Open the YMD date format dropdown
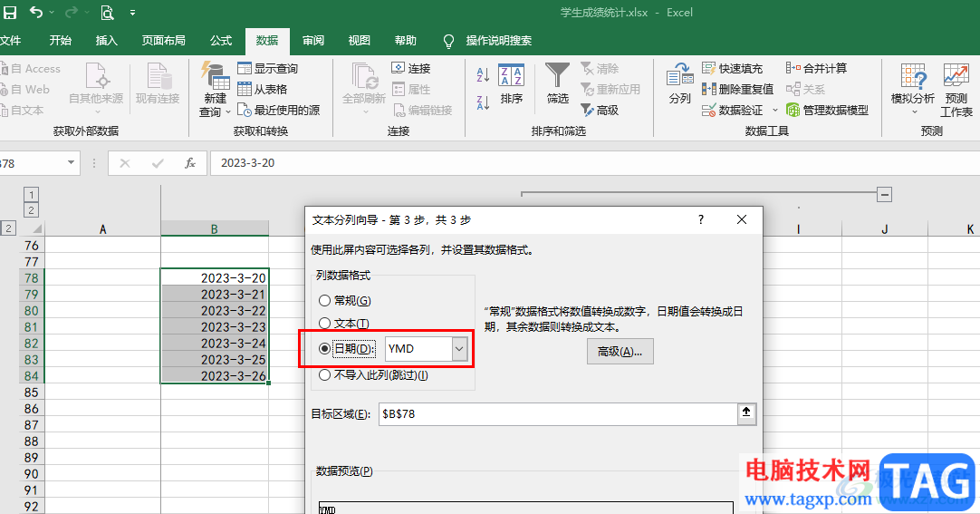Screen dimensions: 980x514 459,349
